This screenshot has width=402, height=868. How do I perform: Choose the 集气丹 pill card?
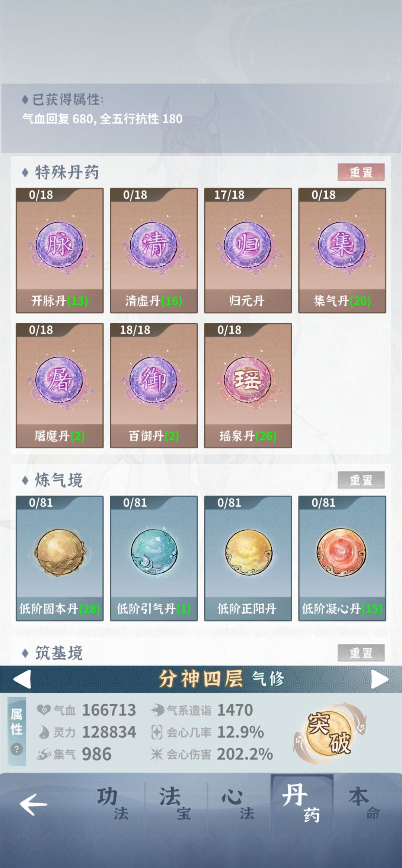342,250
